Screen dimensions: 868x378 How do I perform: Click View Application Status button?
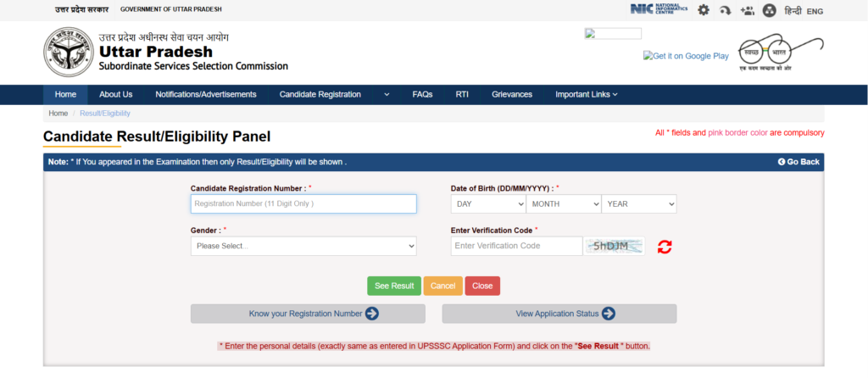(559, 314)
